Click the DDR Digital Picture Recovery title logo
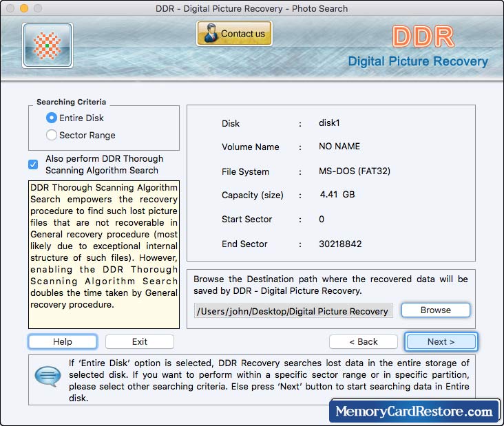Viewport: 504px width, 426px height. point(418,47)
